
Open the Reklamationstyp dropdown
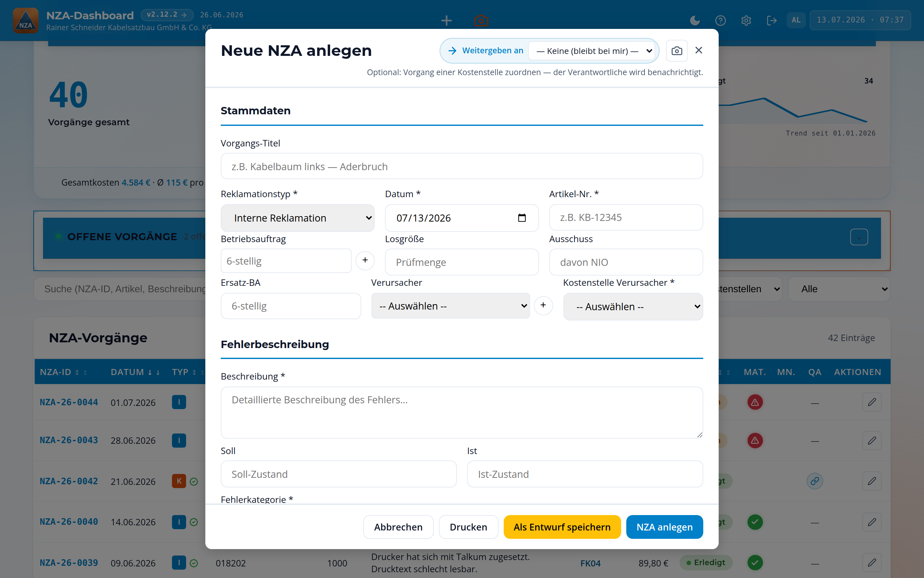tap(297, 218)
